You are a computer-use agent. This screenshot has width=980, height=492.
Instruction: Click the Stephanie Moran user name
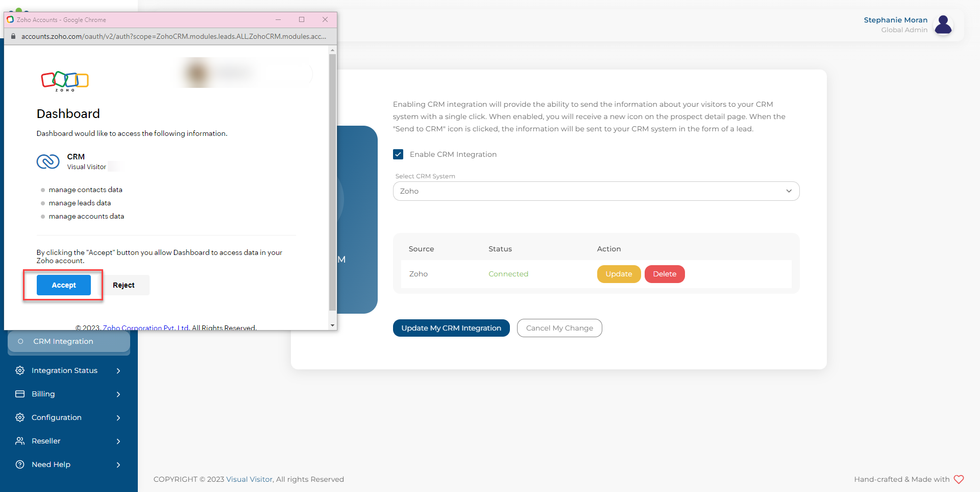[895, 20]
